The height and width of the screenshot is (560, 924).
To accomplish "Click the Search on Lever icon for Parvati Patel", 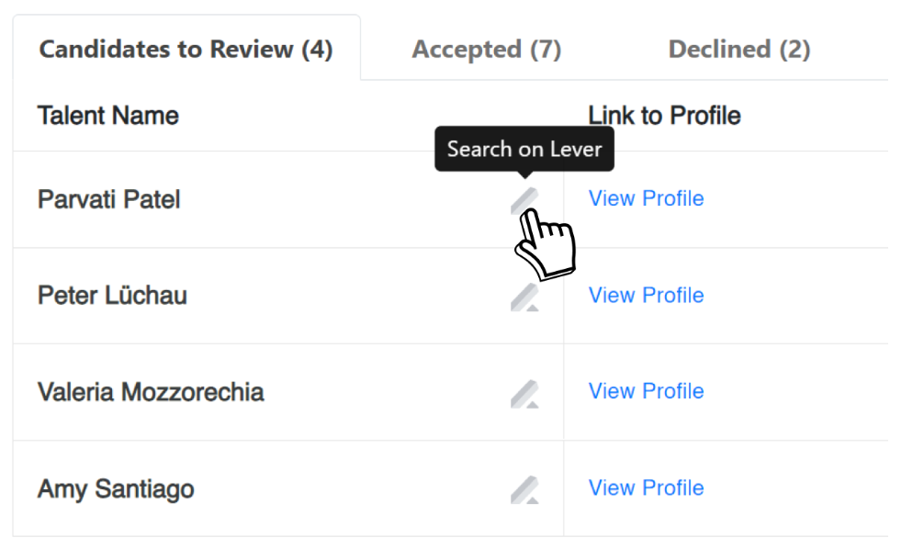I will tap(524, 199).
